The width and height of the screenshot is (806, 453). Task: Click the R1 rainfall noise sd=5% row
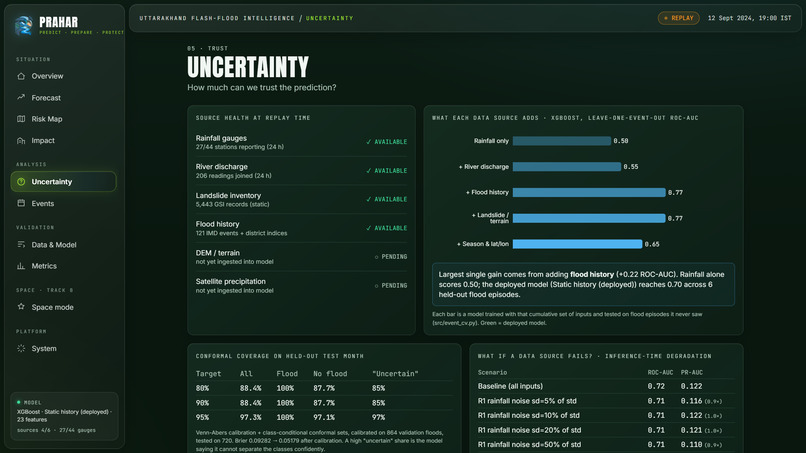click(606, 401)
